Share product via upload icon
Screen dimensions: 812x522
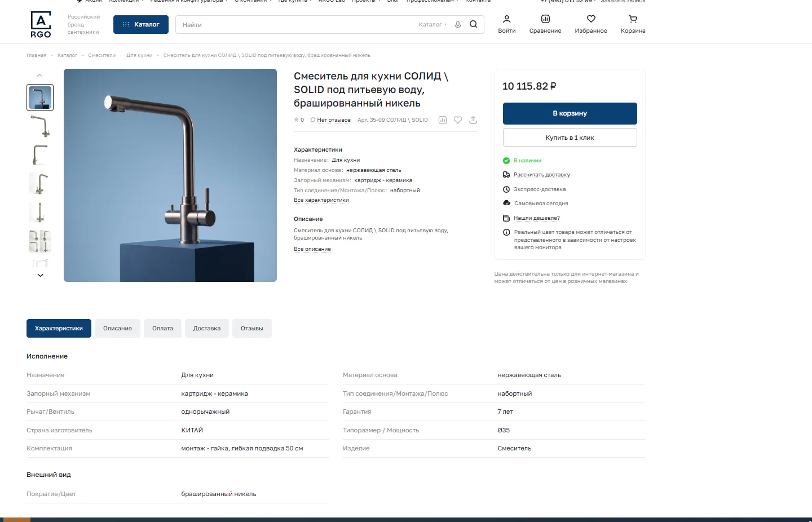click(x=473, y=120)
